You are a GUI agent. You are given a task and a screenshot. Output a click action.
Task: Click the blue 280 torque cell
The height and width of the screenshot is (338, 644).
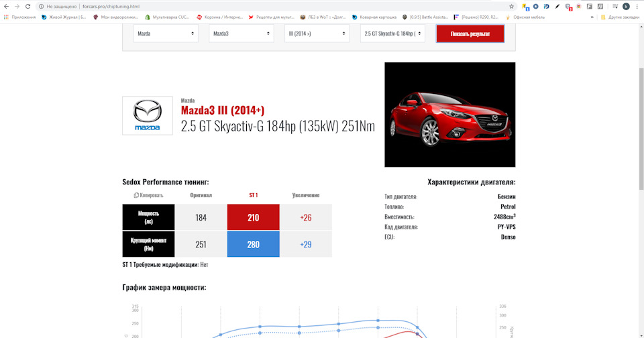point(254,244)
